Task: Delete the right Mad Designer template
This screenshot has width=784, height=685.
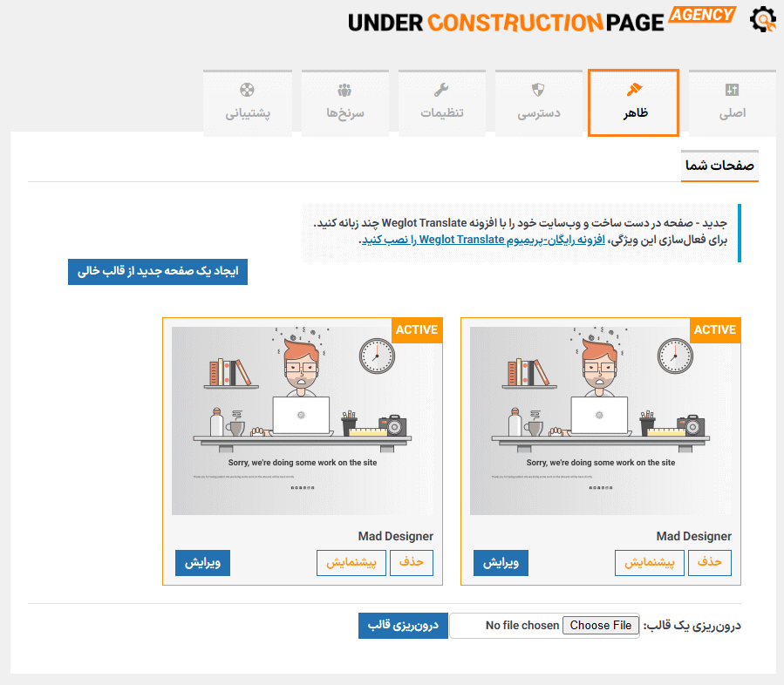Action: click(x=710, y=563)
